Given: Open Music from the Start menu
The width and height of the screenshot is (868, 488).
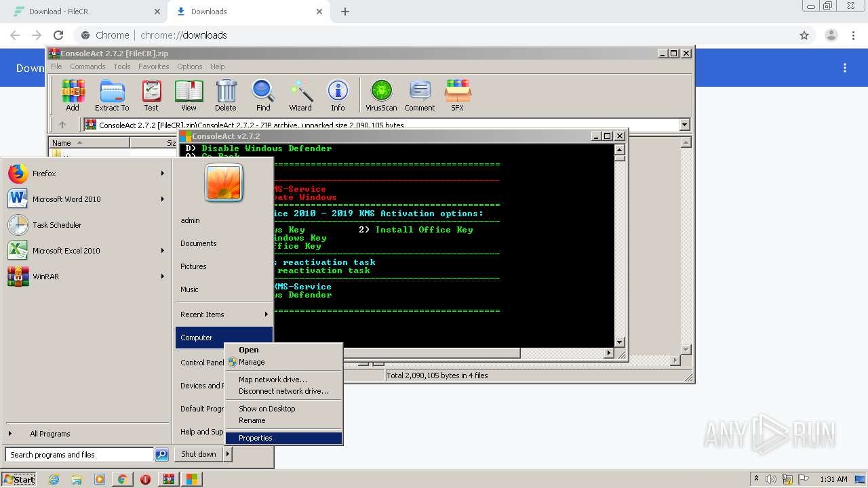Looking at the screenshot, I should (224, 289).
